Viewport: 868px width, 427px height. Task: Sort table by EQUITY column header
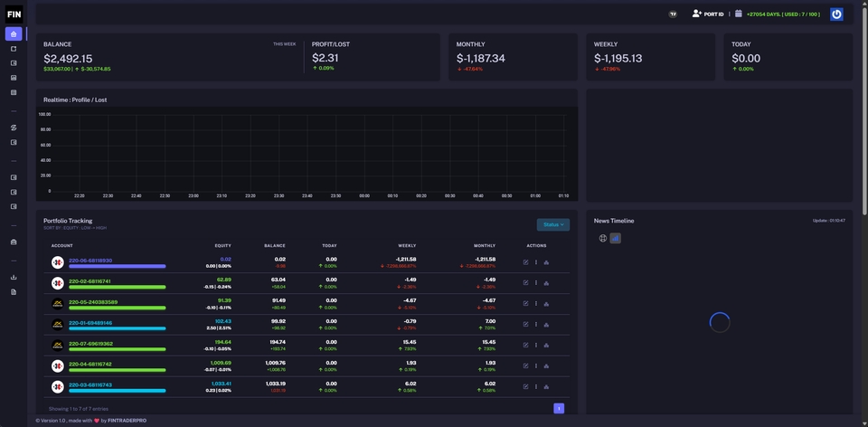(x=223, y=246)
